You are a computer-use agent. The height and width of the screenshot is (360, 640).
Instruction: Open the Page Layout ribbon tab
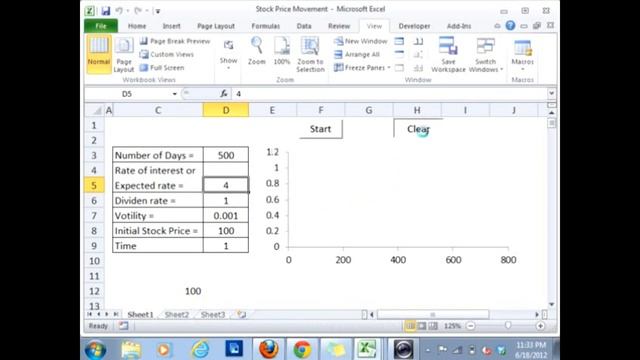pos(216,26)
